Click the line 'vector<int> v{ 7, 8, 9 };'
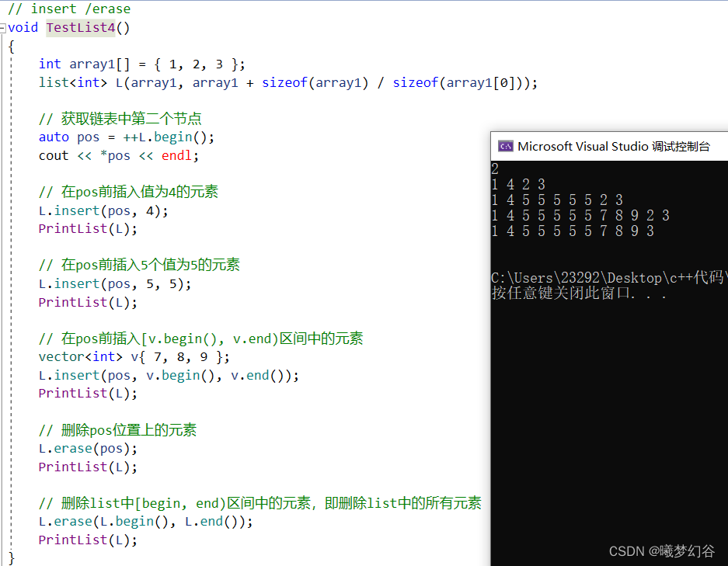Image resolution: width=728 pixels, height=566 pixels. click(134, 357)
